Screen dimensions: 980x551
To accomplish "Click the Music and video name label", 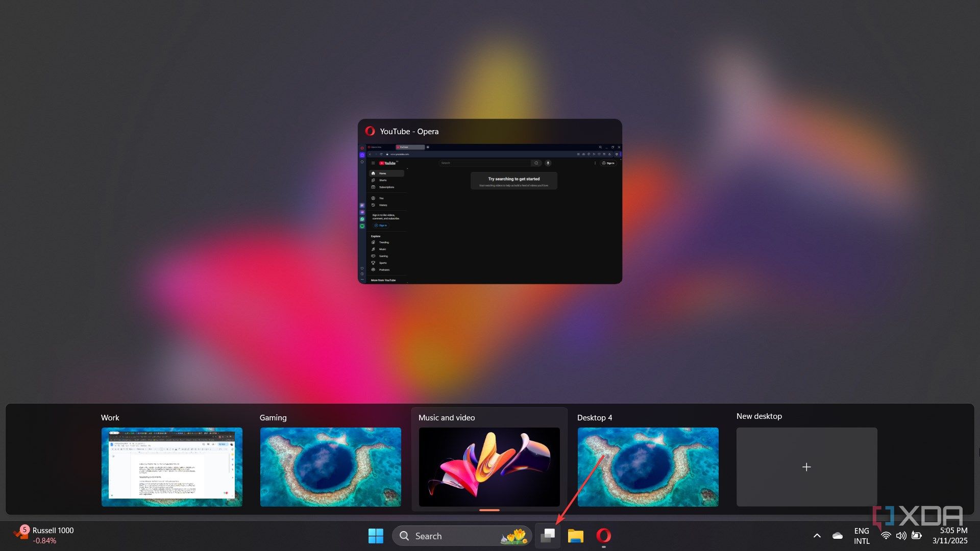I will pos(447,417).
